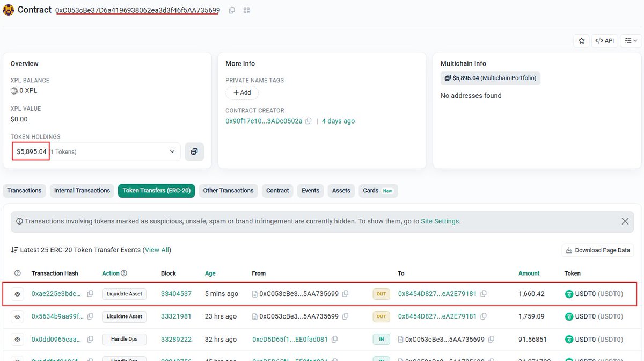Open transaction hash 0xae225e3bdc
This screenshot has width=644, height=361.
click(57, 294)
